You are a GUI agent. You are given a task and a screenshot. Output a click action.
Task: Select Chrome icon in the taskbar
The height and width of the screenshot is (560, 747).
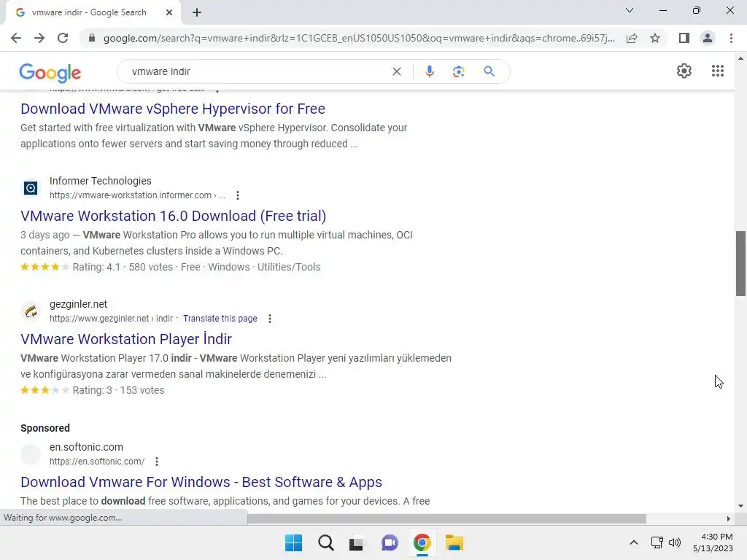click(x=422, y=542)
